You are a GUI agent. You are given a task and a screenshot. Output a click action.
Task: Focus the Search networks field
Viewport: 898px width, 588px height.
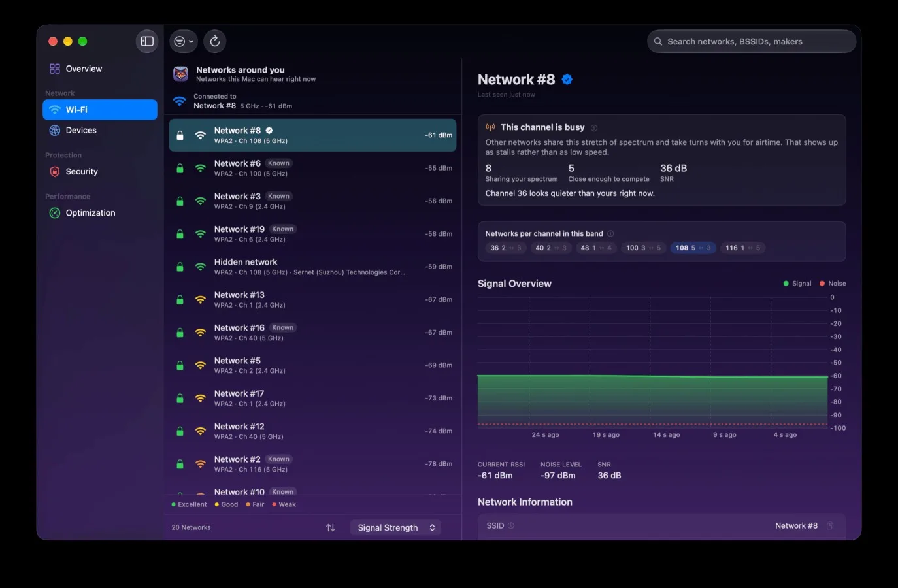tap(752, 41)
